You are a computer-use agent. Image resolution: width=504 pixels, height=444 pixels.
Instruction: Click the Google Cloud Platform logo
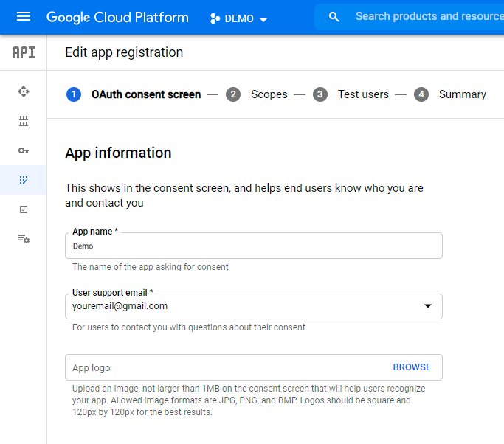(117, 17)
